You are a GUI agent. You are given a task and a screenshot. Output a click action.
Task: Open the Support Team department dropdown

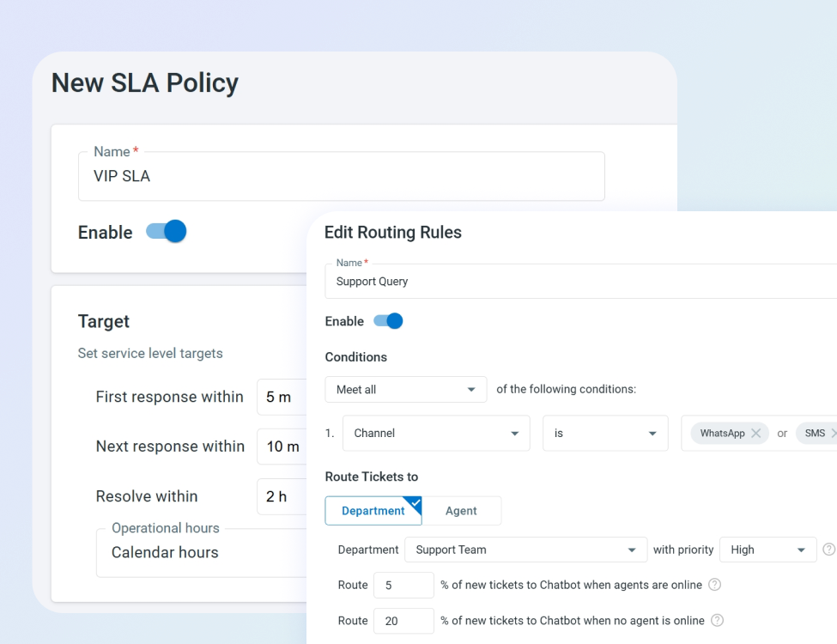coord(525,550)
